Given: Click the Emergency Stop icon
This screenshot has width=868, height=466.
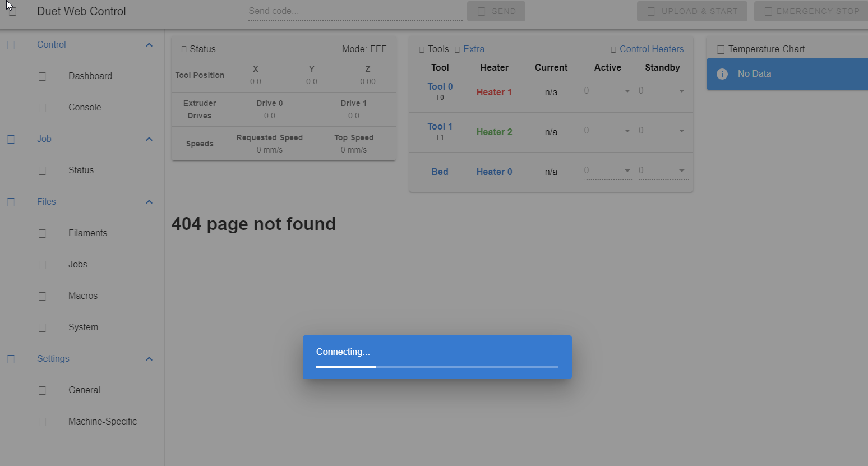Looking at the screenshot, I should [x=769, y=11].
